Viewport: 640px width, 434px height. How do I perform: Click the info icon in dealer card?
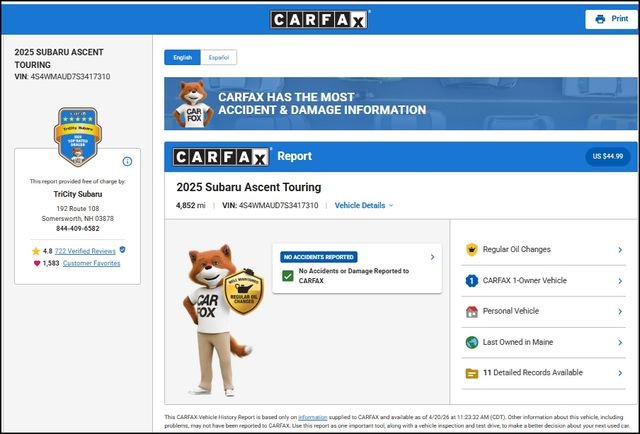[x=127, y=161]
